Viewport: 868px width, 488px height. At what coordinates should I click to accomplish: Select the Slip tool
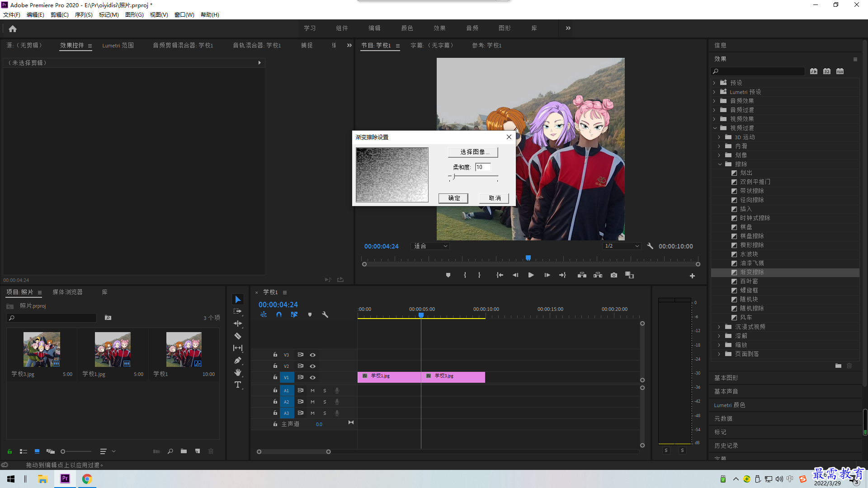tap(238, 348)
